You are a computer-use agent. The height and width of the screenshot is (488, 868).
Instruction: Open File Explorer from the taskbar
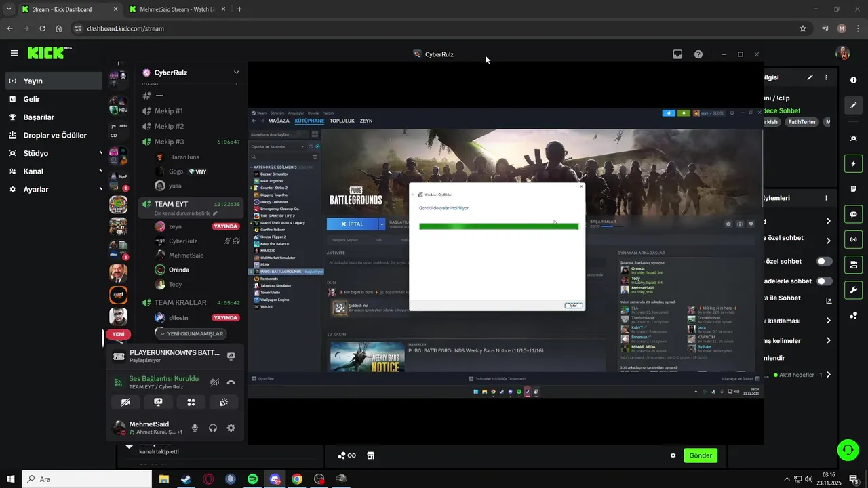[163, 479]
